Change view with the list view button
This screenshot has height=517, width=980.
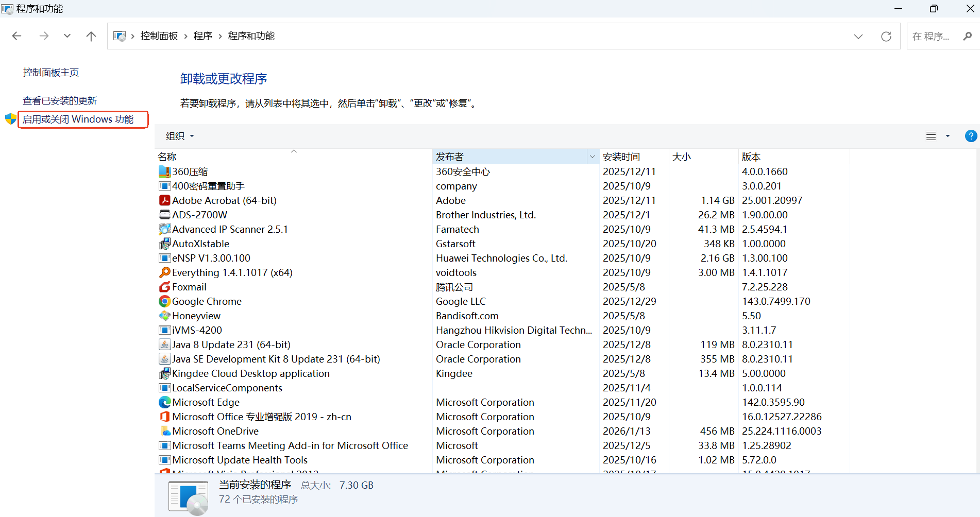931,136
